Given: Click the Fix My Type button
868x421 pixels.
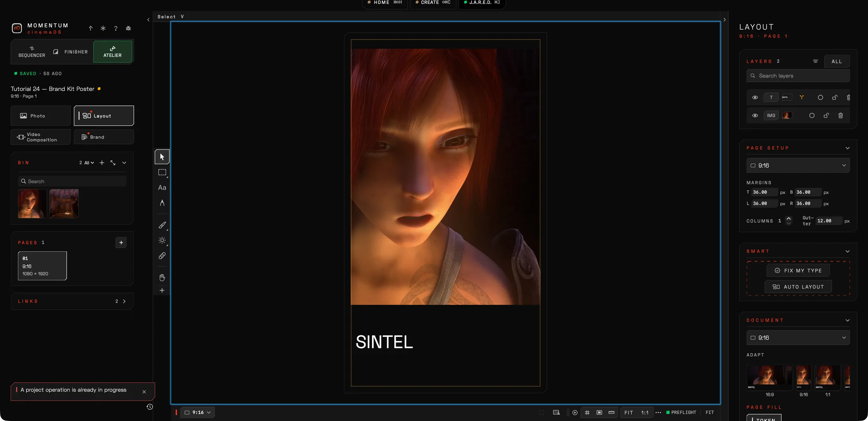Looking at the screenshot, I should [798, 271].
